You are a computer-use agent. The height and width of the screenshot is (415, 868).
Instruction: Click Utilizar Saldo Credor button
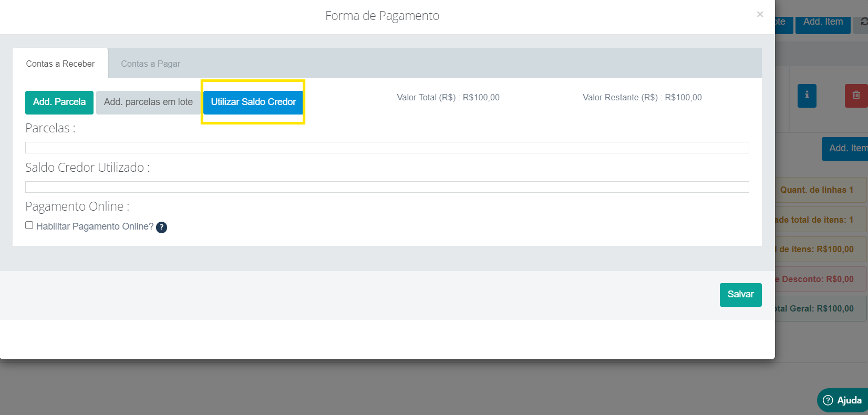tap(253, 102)
